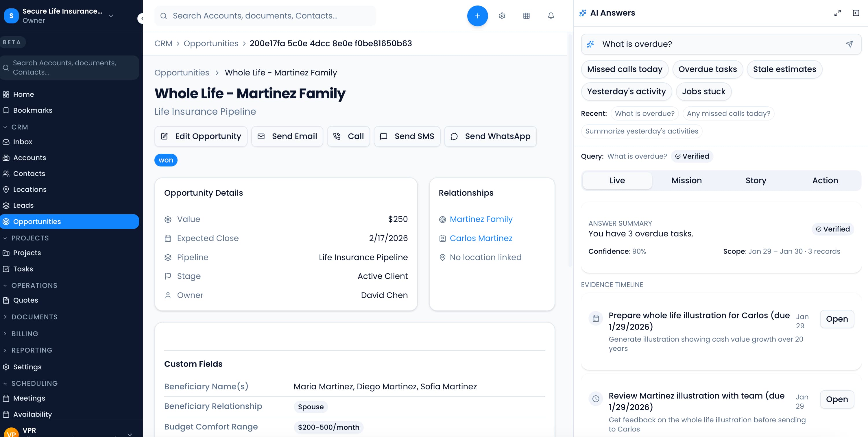Open the Martinez Family relationship link
This screenshot has height=437, width=868.
click(481, 219)
